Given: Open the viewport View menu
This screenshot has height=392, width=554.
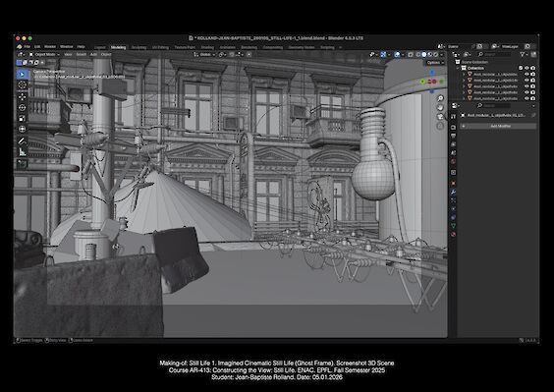Looking at the screenshot, I should (x=68, y=54).
